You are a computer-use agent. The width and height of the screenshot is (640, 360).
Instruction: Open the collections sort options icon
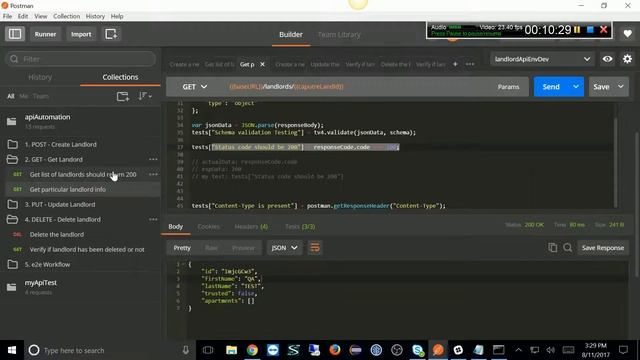coord(145,96)
